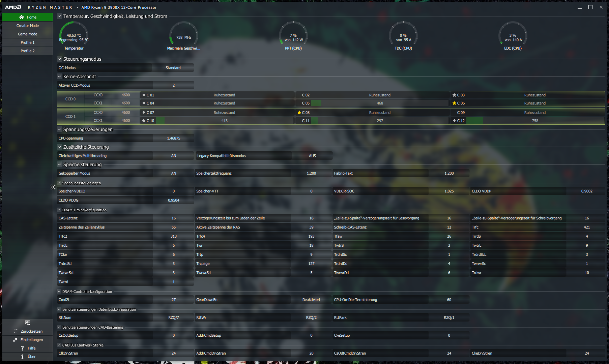This screenshot has width=609, height=364.
Task: Collapse the Steuerungsmodus section
Action: point(59,59)
